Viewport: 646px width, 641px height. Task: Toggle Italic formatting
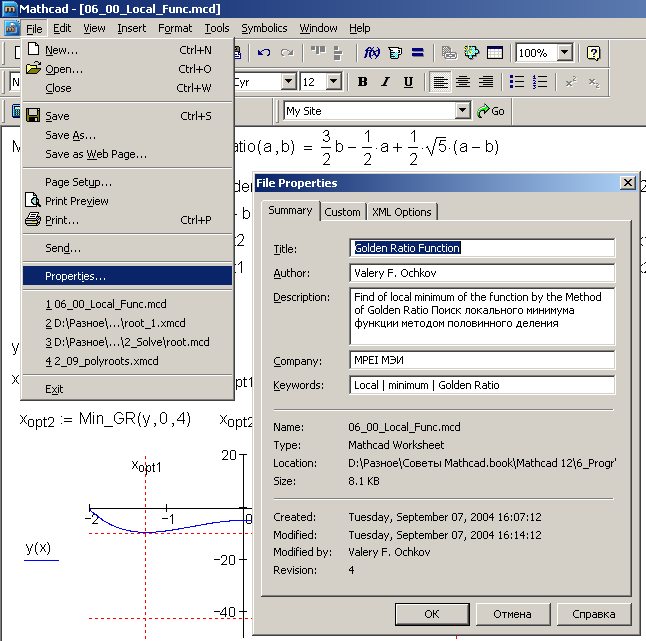pyautogui.click(x=385, y=82)
